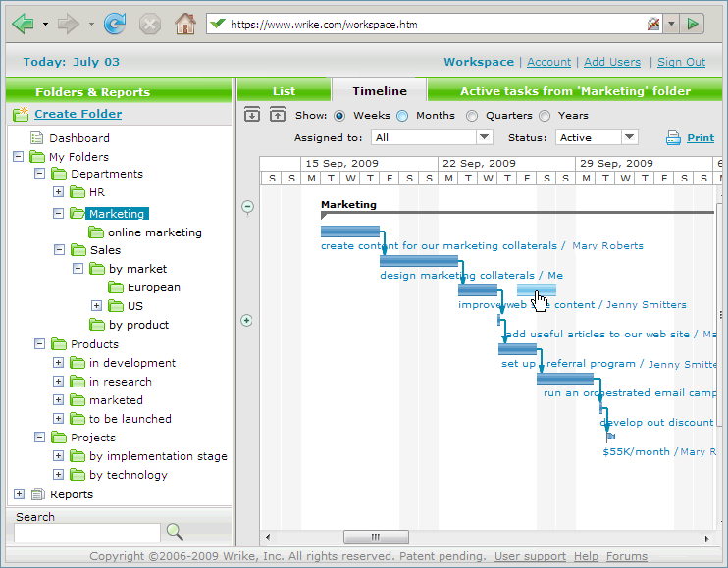Collapse the Sales folder node
This screenshot has height=568, width=728.
[x=59, y=250]
